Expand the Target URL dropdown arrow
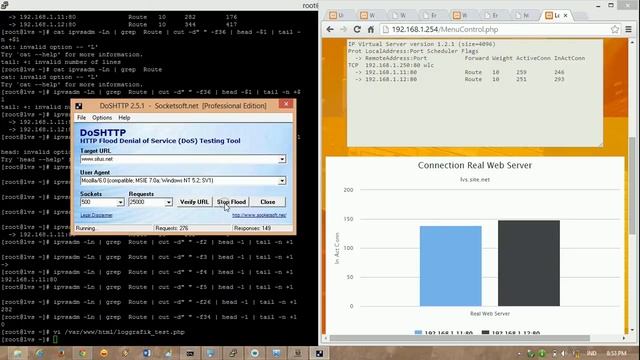The width and height of the screenshot is (640, 360). (x=282, y=159)
